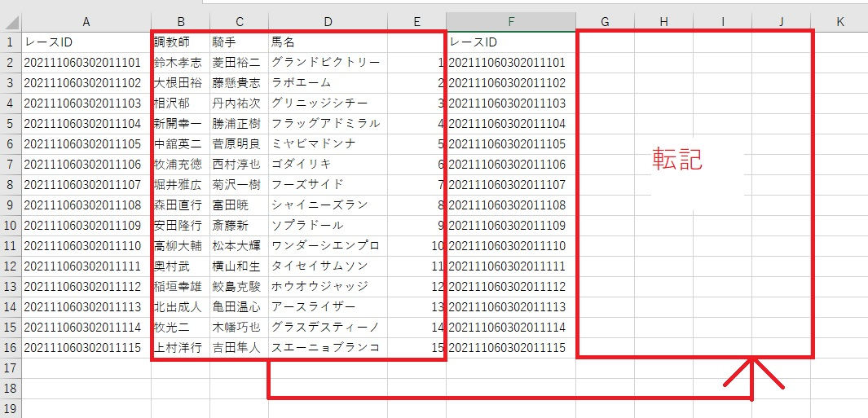Select jockey cell 吉田隼人
This screenshot has height=418, width=868.
[239, 348]
